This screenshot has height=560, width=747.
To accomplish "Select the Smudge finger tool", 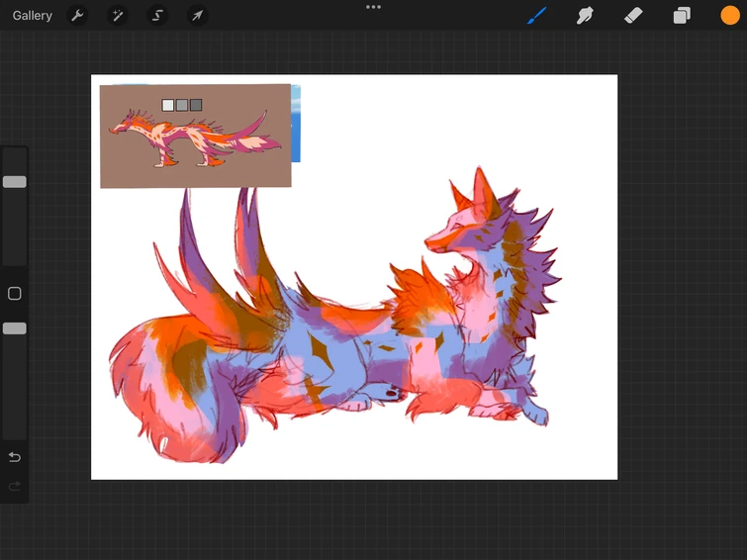I will (586, 16).
